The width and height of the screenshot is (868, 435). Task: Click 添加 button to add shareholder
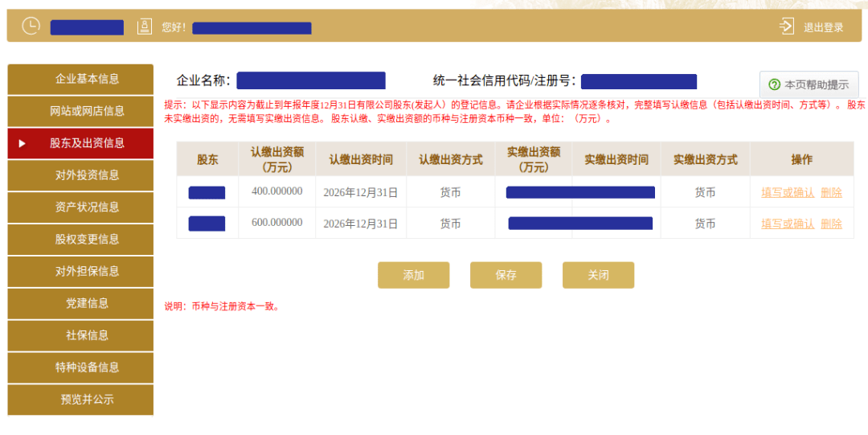pos(414,276)
